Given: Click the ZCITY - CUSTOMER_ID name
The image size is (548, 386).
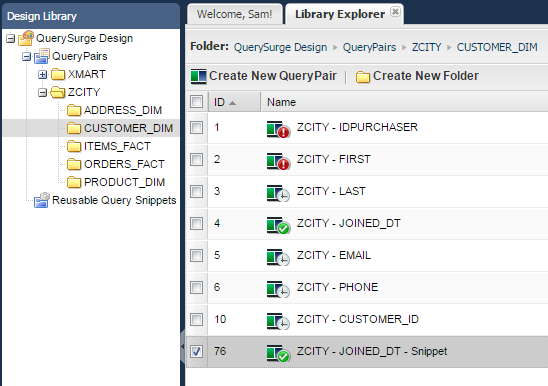Looking at the screenshot, I should (x=358, y=319).
